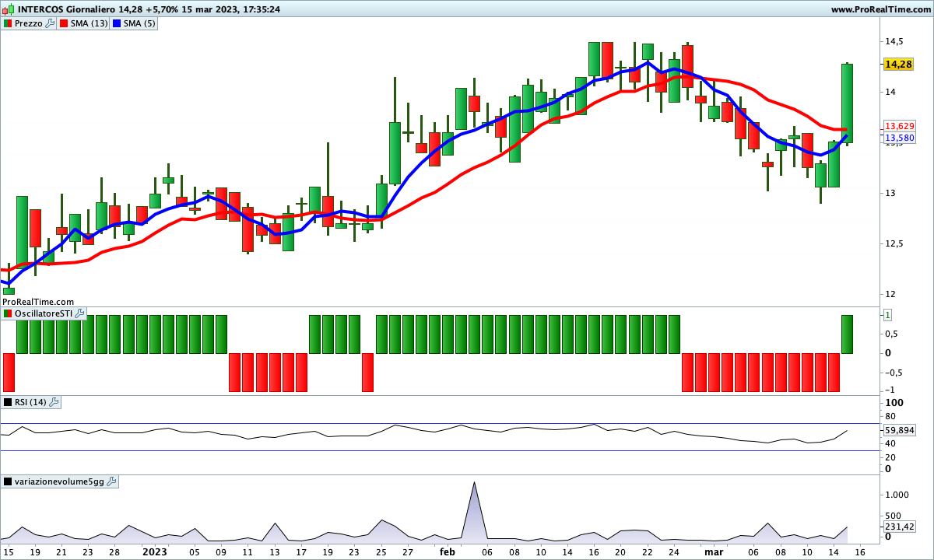934x560 pixels.
Task: Open OscillatoreSTI wrench settings icon
Action: click(80, 313)
